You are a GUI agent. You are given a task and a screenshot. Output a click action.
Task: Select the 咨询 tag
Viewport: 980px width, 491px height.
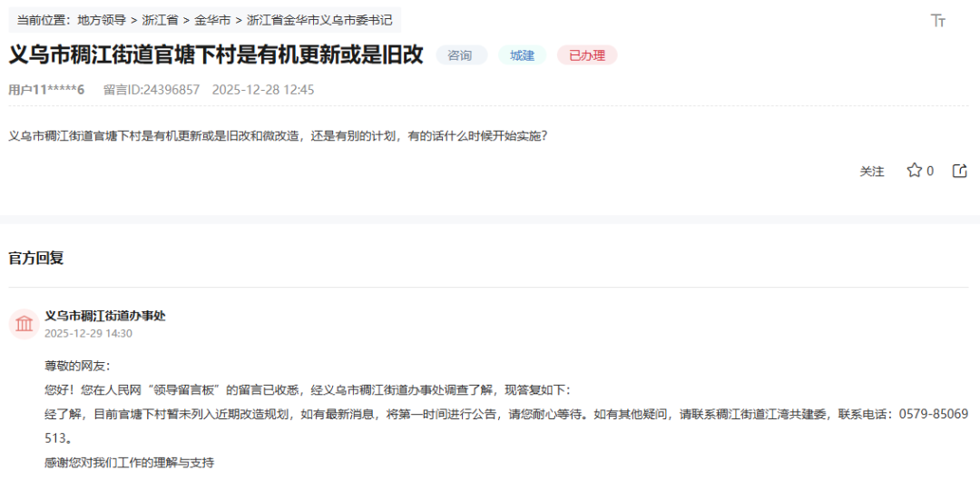(x=461, y=55)
